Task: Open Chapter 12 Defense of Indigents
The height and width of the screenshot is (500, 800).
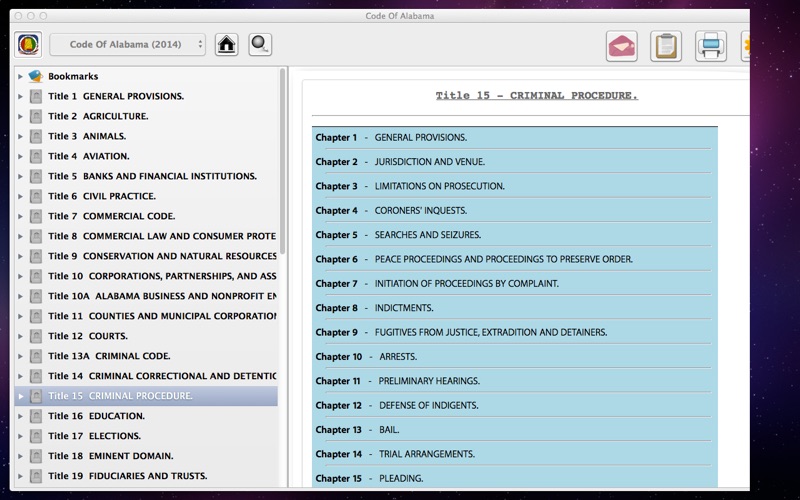Action: (397, 406)
